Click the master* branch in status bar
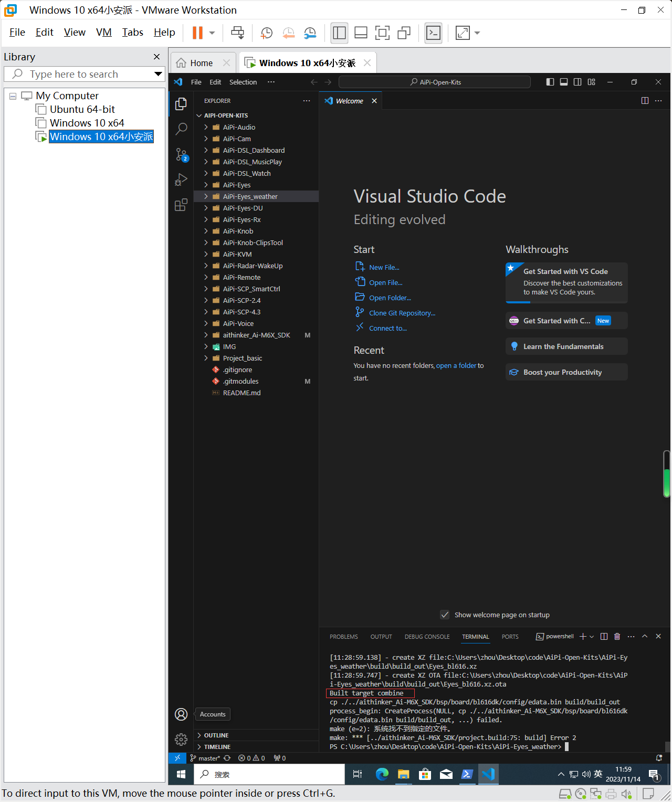This screenshot has width=672, height=802. (205, 758)
